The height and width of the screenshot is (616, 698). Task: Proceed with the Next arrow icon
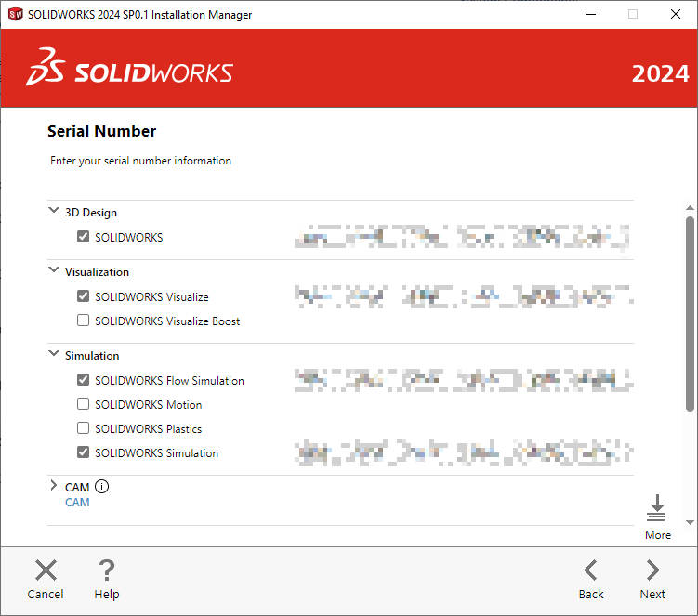(652, 570)
